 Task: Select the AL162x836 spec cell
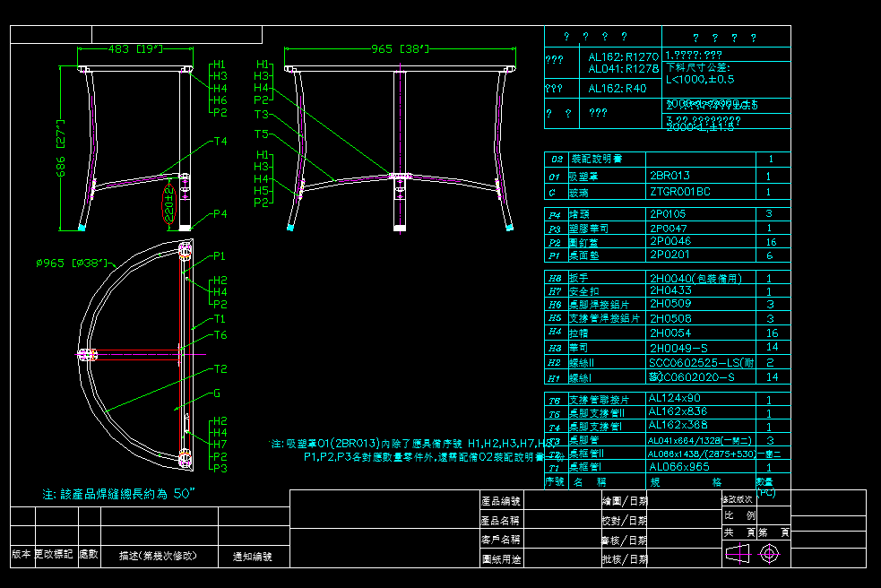(678, 411)
